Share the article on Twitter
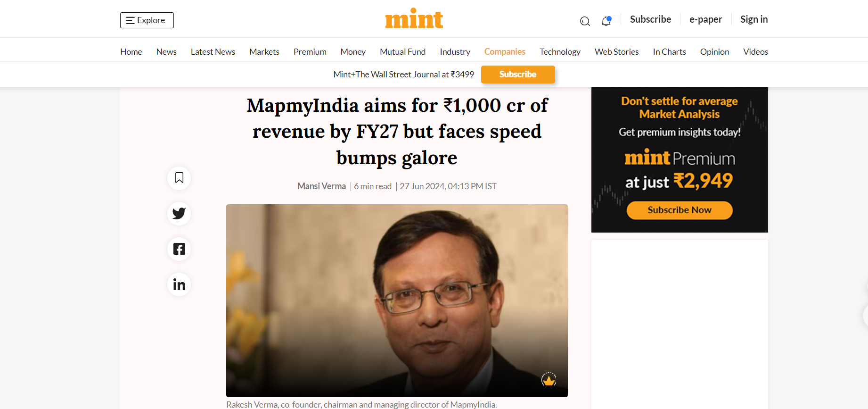This screenshot has width=868, height=409. 179,213
